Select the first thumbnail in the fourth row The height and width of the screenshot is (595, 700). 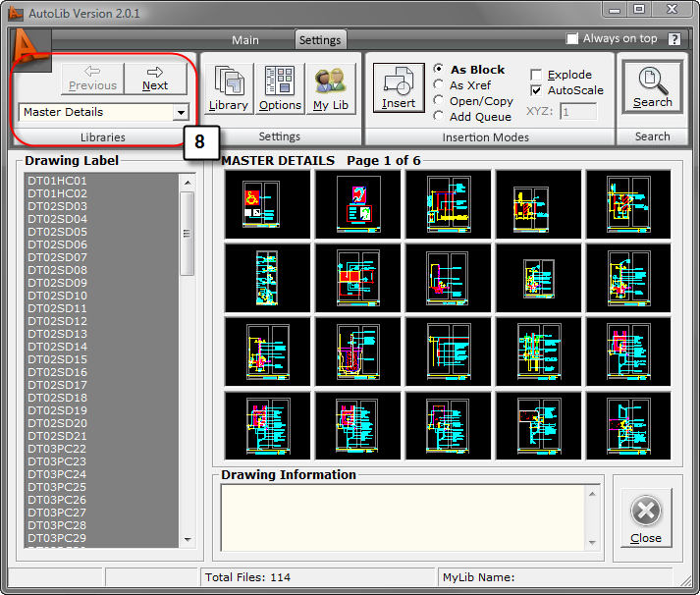coord(267,426)
